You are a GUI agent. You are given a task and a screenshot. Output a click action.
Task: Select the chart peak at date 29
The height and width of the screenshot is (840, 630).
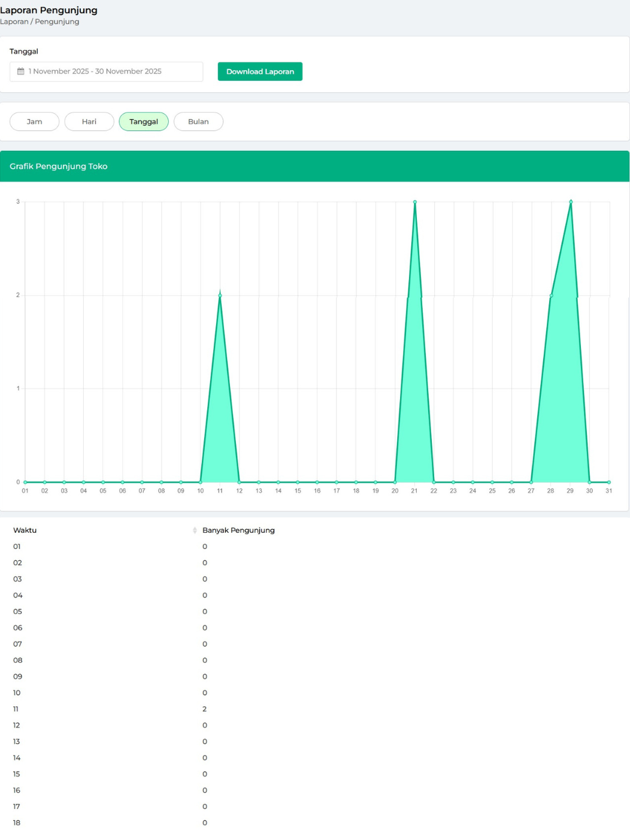(x=571, y=202)
